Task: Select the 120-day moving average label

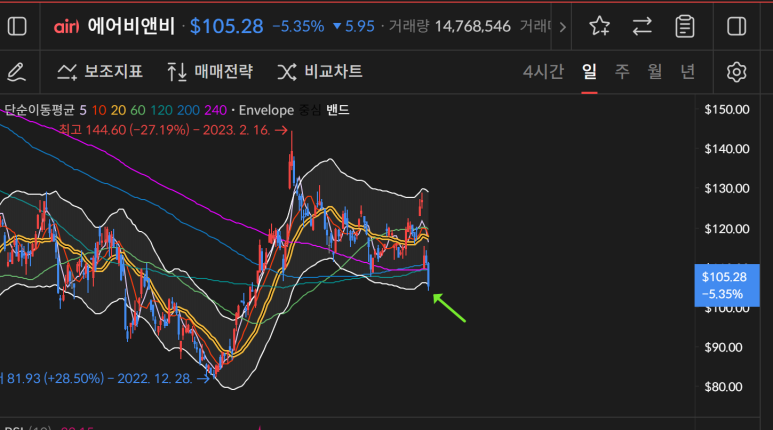Action: tap(161, 110)
